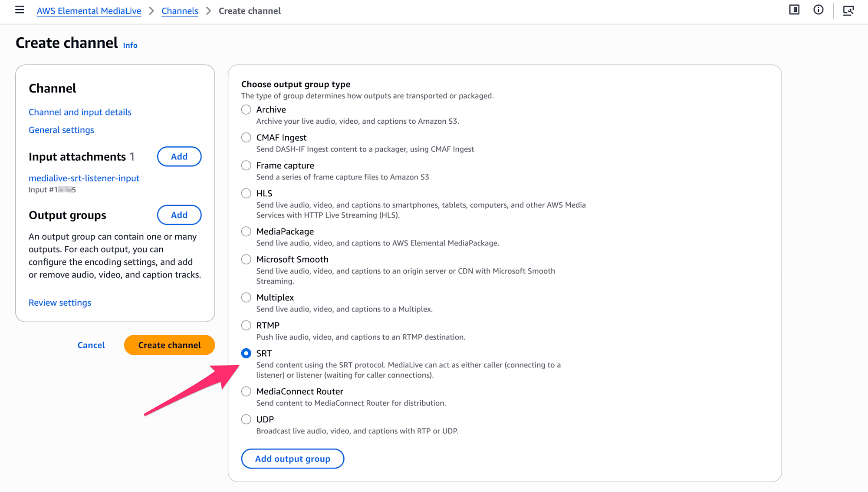Open the info help panel icon
This screenshot has height=492, width=868.
[818, 10]
